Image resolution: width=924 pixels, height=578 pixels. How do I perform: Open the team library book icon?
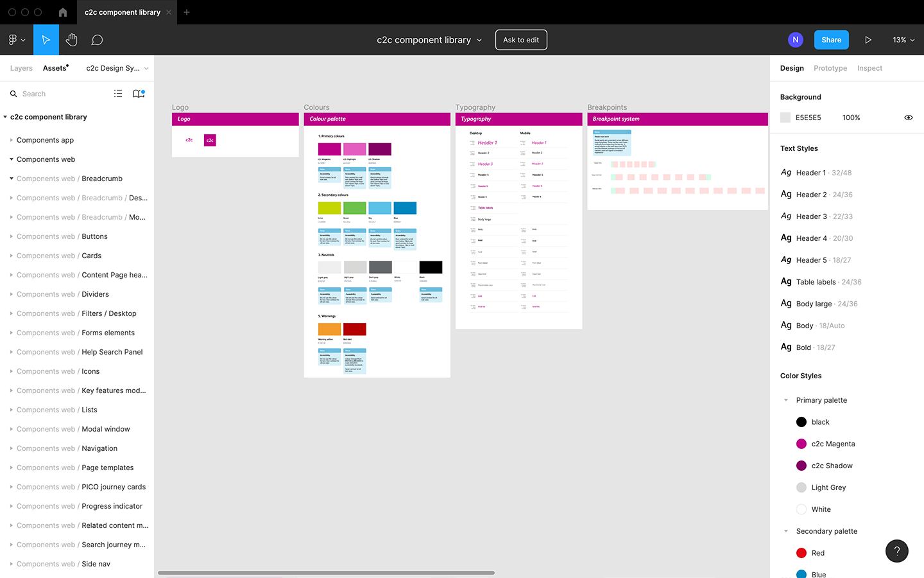pos(139,94)
